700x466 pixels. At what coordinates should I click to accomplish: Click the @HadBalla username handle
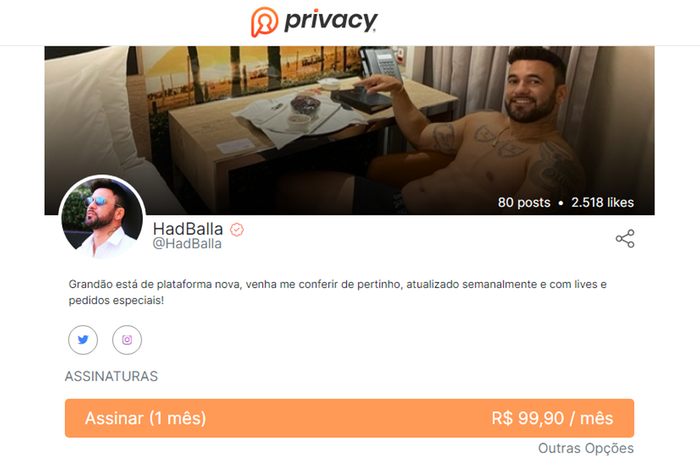187,244
